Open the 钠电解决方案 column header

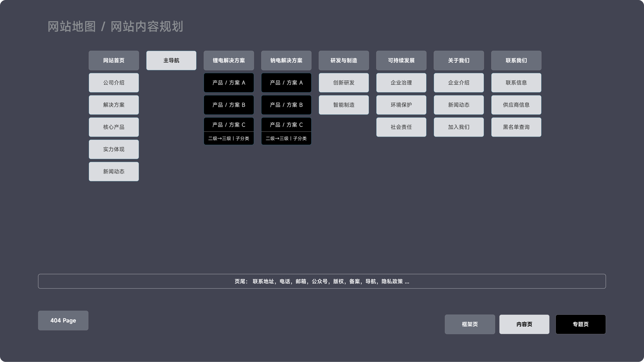tap(286, 61)
